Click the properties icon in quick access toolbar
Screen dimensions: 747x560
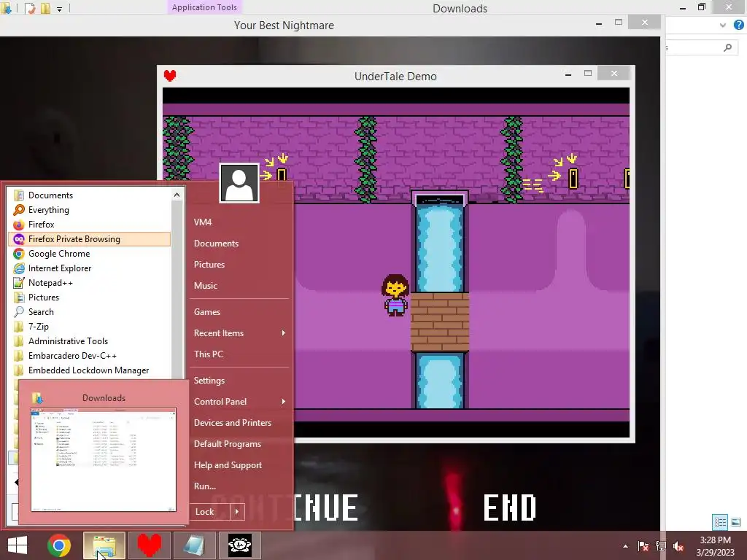coord(31,8)
